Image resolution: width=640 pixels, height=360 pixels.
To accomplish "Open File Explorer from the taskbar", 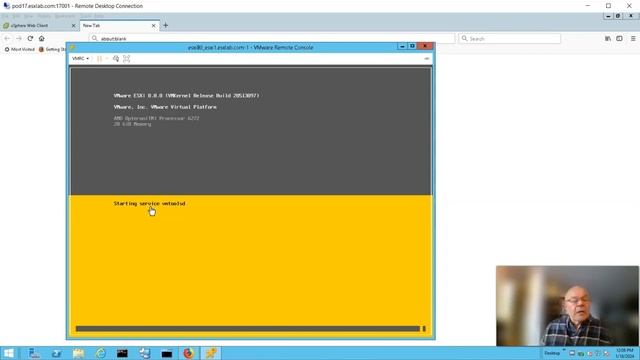I will (x=78, y=353).
